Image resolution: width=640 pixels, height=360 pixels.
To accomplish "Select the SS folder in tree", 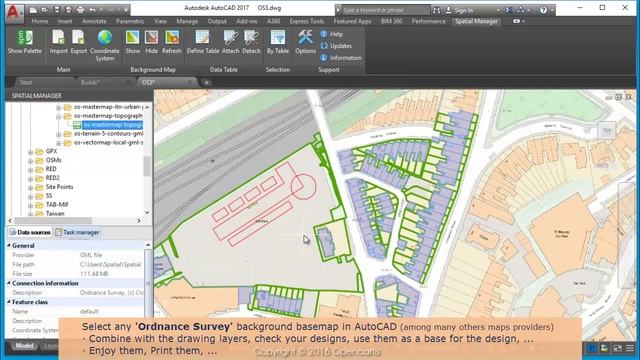I will [49, 196].
